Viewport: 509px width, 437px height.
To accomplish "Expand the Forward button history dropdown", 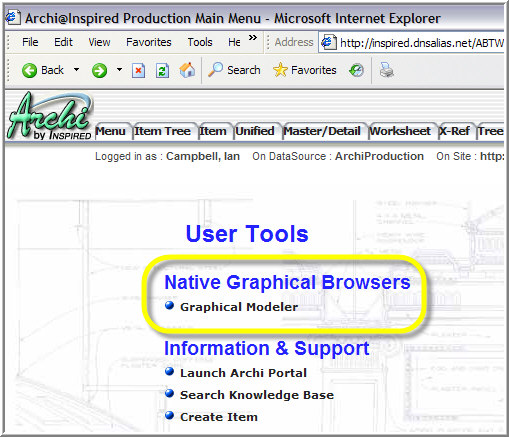I will (x=119, y=70).
